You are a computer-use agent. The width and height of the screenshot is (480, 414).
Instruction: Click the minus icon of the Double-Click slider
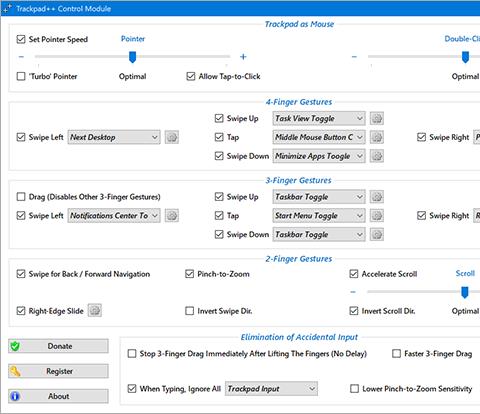tap(354, 57)
